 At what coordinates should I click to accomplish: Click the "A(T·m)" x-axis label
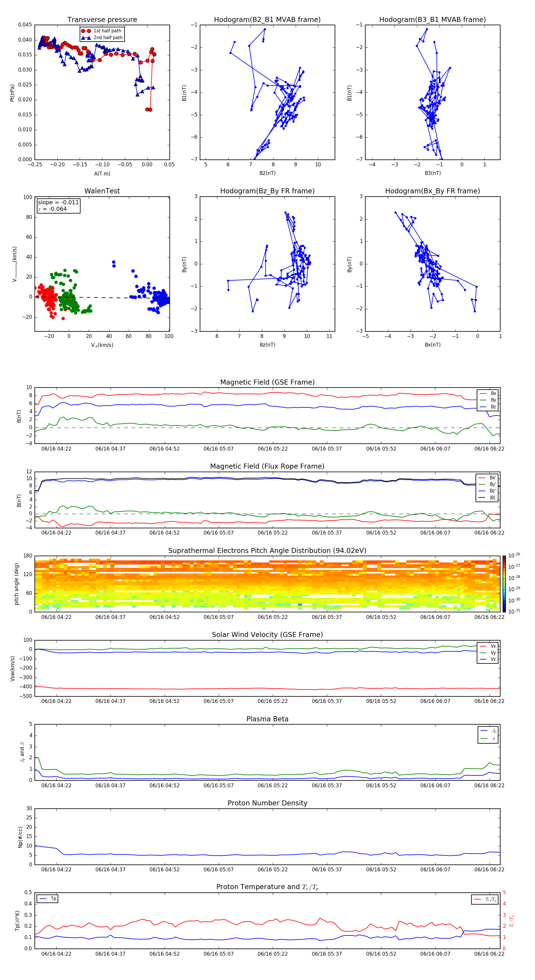[x=102, y=174]
